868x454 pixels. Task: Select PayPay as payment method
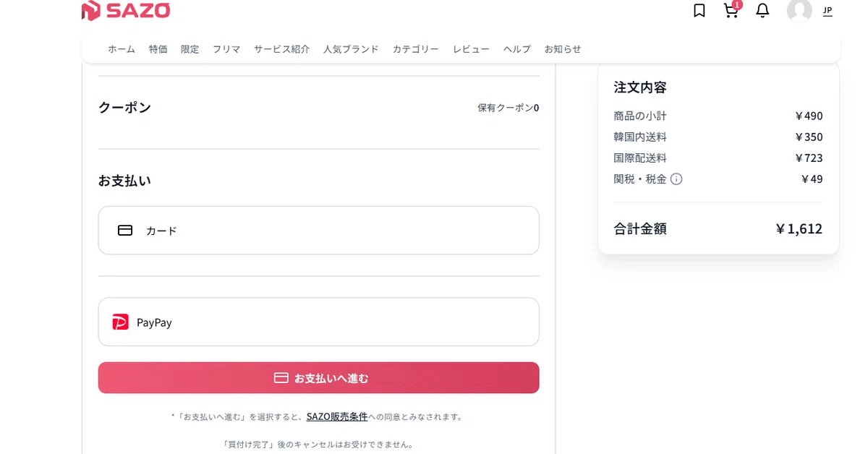point(318,322)
